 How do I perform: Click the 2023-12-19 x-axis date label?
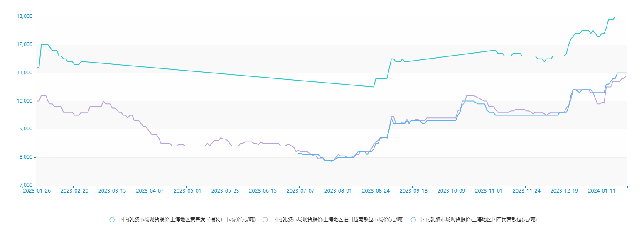pos(564,191)
